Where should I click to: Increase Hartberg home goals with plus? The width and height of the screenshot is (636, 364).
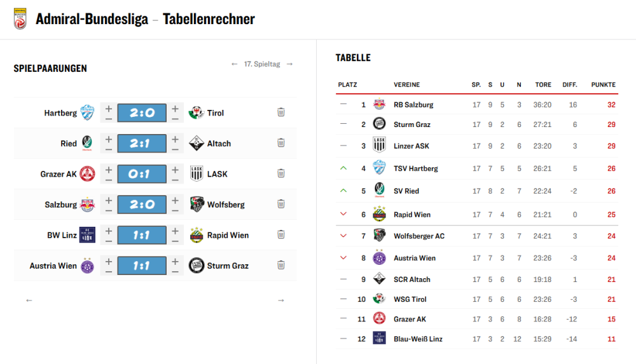109,108
